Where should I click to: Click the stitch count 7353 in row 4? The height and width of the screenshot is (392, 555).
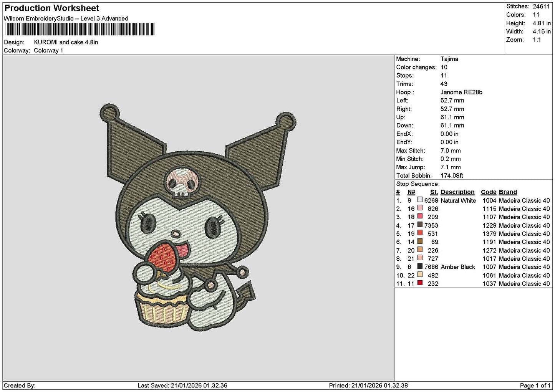point(431,225)
